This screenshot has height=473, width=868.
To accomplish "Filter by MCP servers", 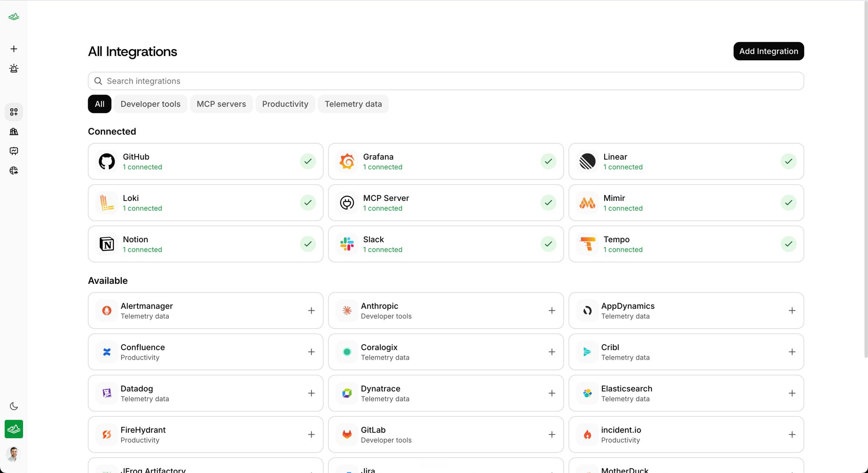I will tap(221, 104).
